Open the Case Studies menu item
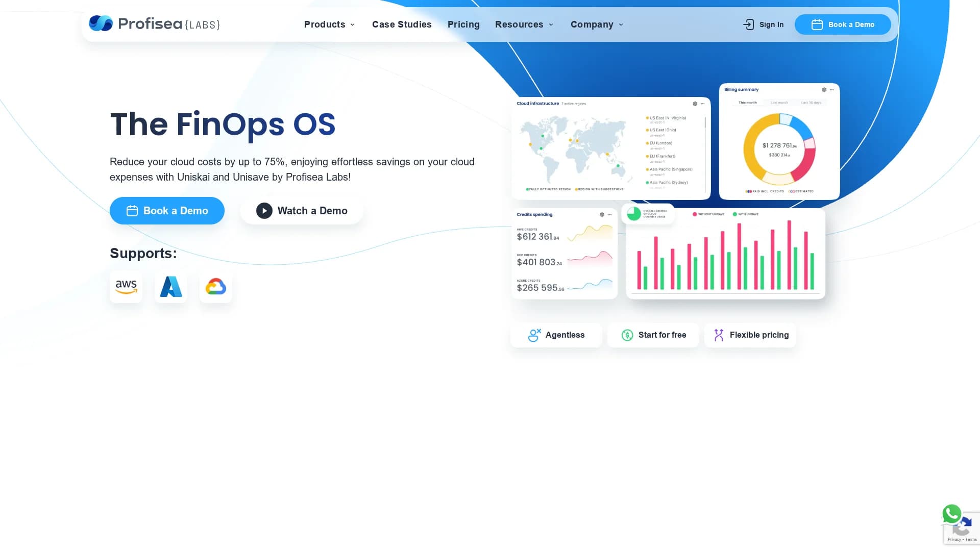980x551 pixels. point(402,24)
